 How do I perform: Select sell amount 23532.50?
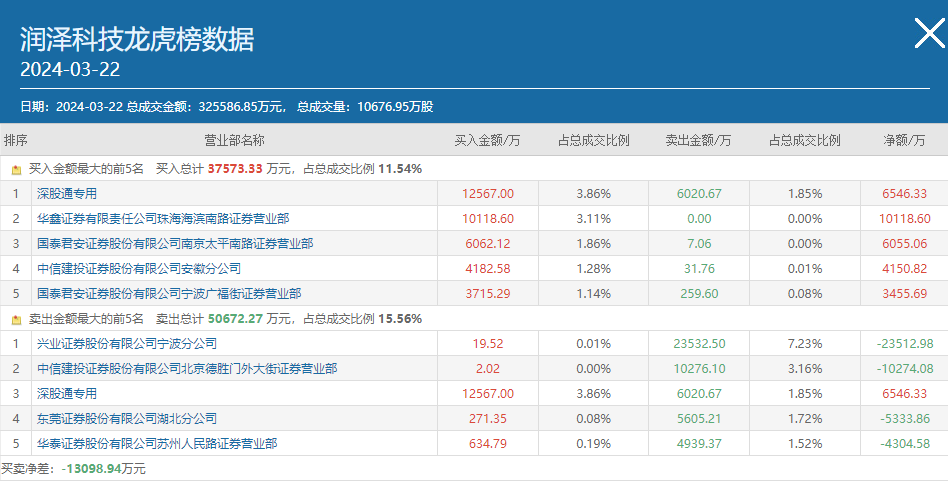click(x=699, y=343)
